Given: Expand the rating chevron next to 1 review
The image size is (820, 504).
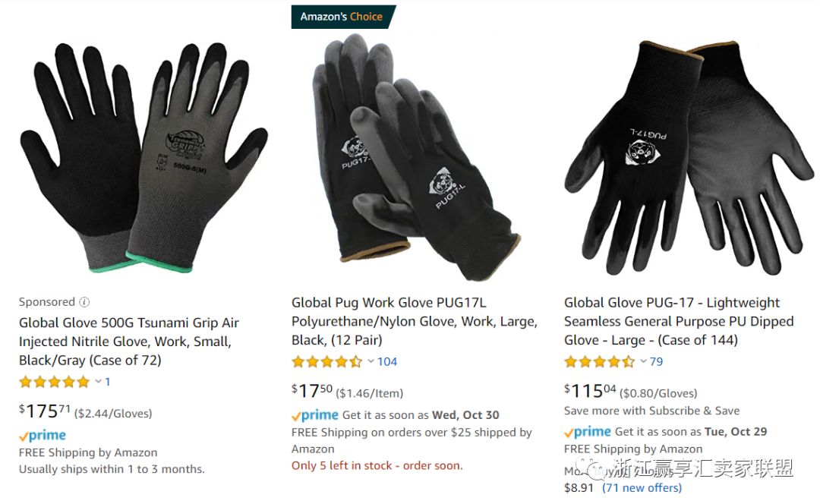Looking at the screenshot, I should point(98,382).
